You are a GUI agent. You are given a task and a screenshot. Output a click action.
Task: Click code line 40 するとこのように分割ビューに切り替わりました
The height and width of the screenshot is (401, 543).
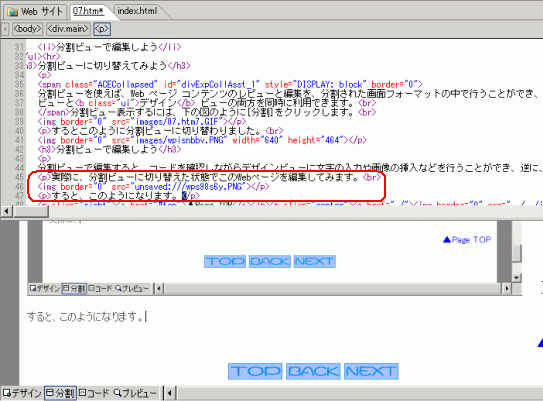pos(160,131)
